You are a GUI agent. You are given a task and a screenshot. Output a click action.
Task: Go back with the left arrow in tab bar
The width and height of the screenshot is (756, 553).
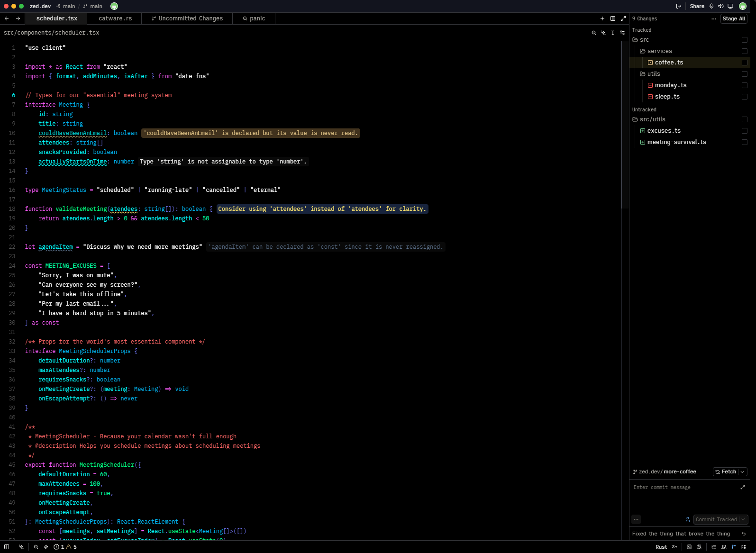7,18
